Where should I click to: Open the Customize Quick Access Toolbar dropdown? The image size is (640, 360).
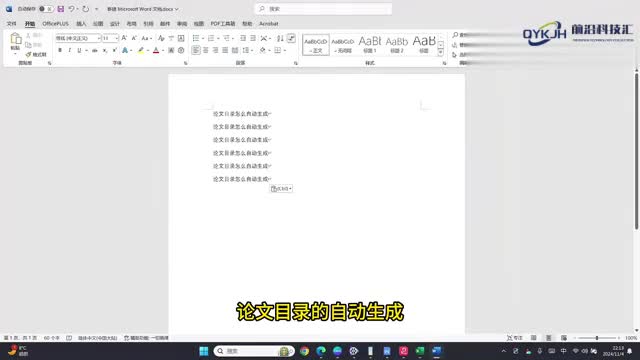point(97,9)
